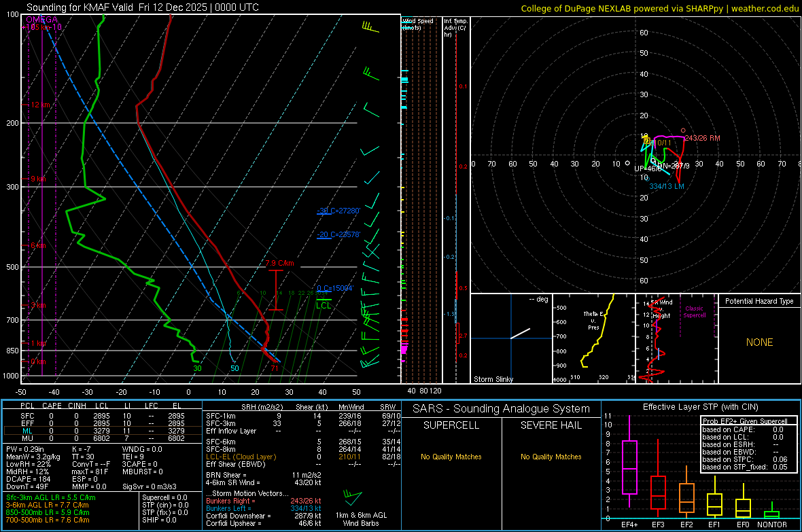Click No Quality Matches under SEVERE HAIL
Viewport: 802px width, 532px height.
coord(551,457)
